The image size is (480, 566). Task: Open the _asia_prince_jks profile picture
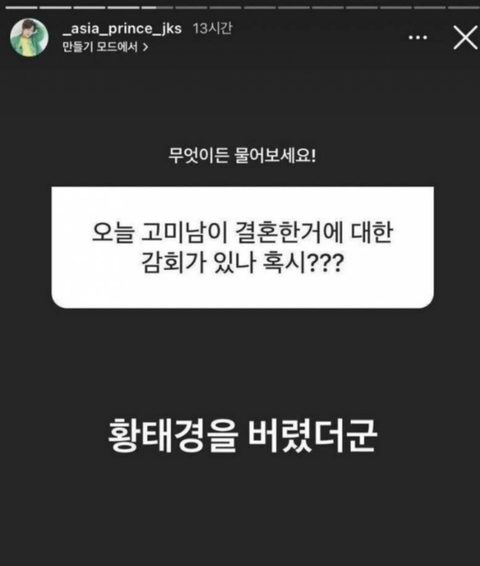click(29, 38)
